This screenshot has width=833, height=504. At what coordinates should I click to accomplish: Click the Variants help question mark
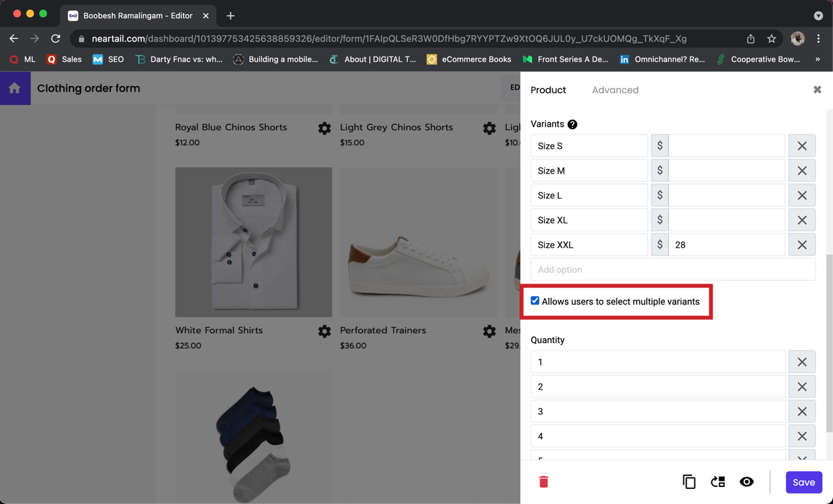pyautogui.click(x=572, y=124)
